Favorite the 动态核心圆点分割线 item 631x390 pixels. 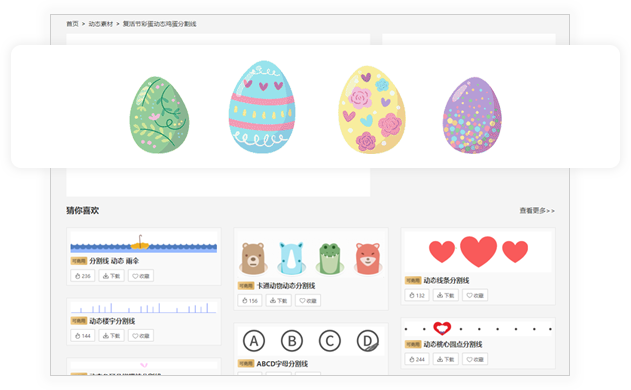475,359
